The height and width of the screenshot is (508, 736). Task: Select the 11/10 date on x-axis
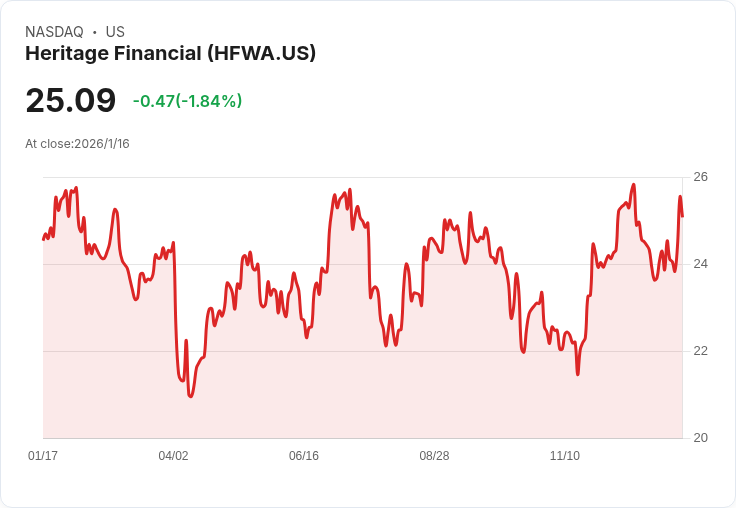[x=565, y=455]
